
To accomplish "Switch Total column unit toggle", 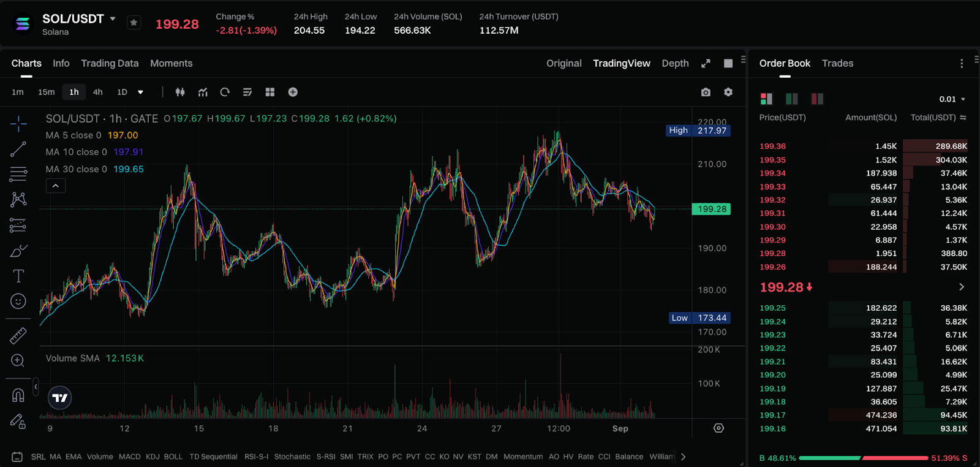I will [963, 117].
